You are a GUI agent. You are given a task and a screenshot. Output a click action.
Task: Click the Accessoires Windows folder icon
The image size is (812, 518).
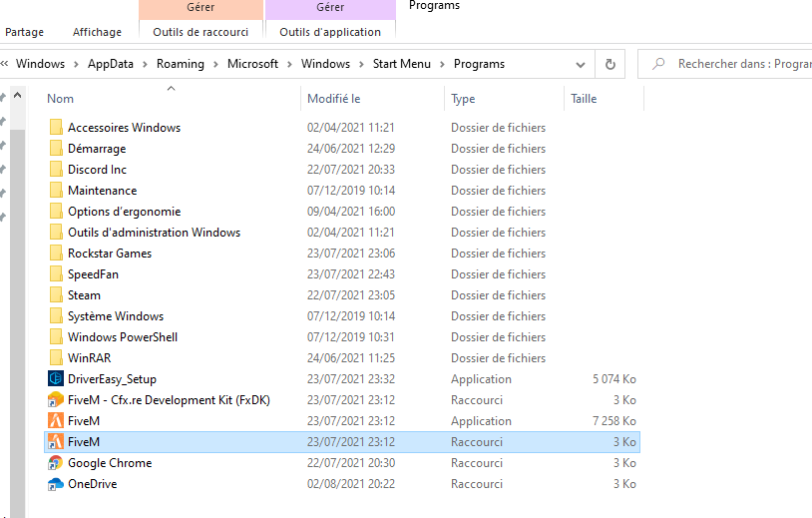pos(56,128)
